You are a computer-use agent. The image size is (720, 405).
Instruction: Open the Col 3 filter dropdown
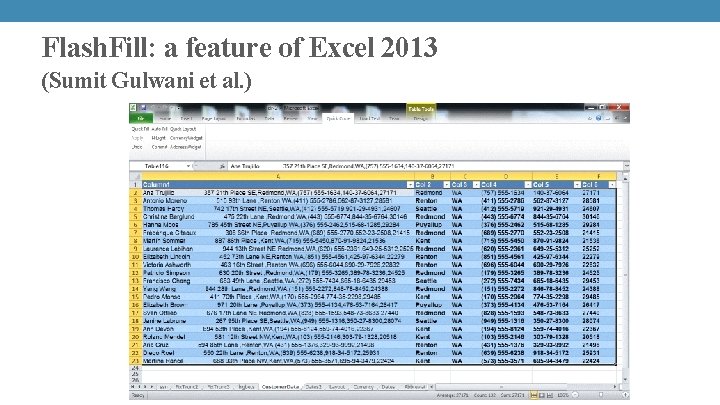coord(476,185)
